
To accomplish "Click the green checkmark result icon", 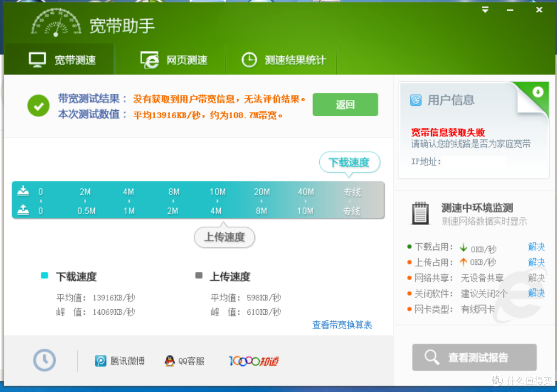I will point(38,106).
